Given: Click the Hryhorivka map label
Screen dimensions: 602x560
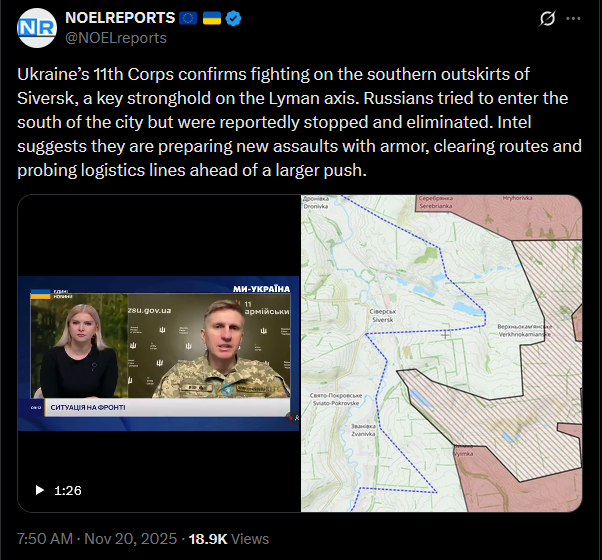Looking at the screenshot, I should coord(518,198).
